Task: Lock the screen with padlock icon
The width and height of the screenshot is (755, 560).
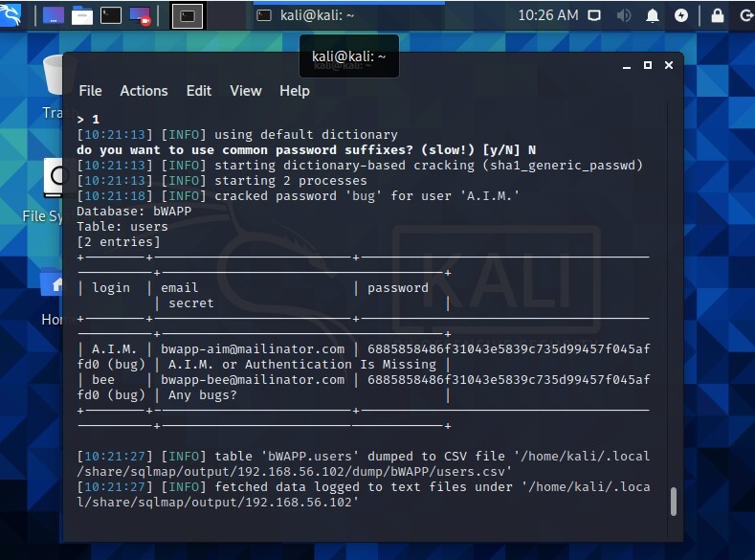Action: click(x=718, y=15)
